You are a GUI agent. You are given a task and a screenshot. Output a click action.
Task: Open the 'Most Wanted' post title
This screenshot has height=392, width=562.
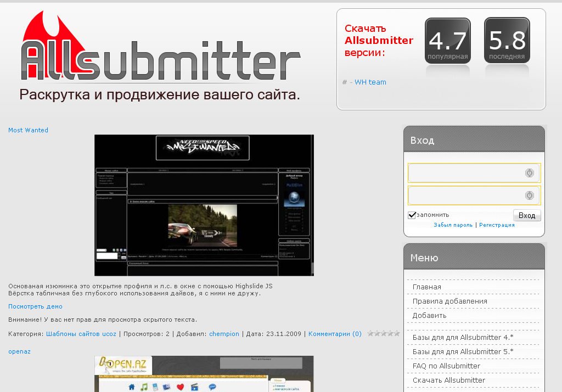tap(29, 130)
